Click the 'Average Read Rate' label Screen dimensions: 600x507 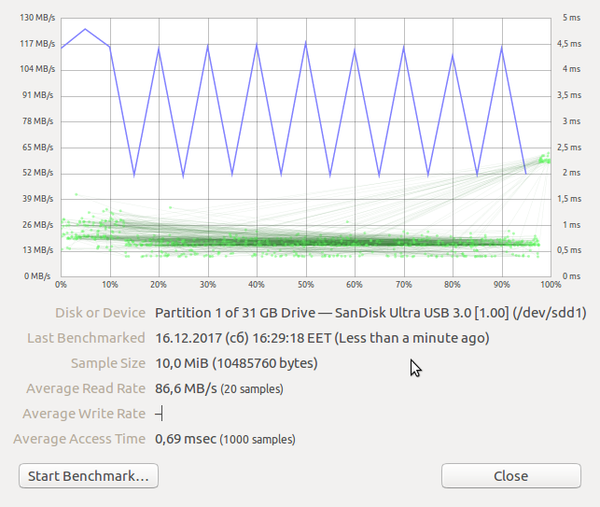(x=86, y=388)
